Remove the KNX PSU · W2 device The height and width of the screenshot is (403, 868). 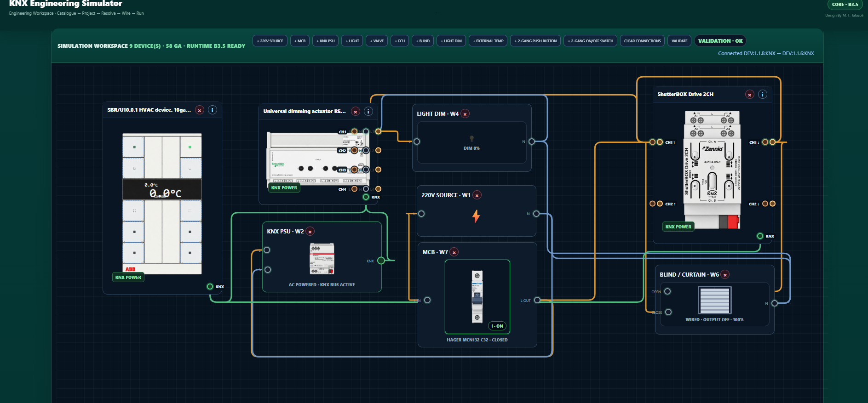click(310, 232)
